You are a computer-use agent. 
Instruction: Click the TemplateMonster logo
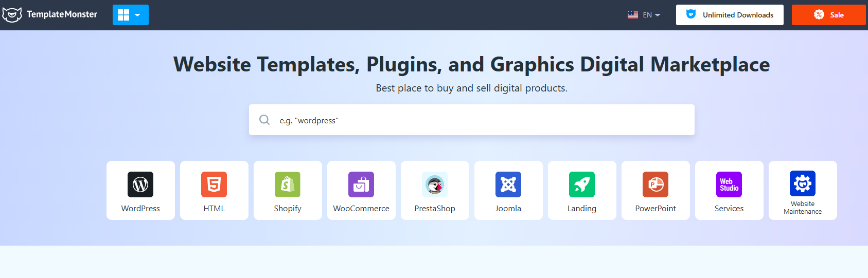(x=49, y=14)
